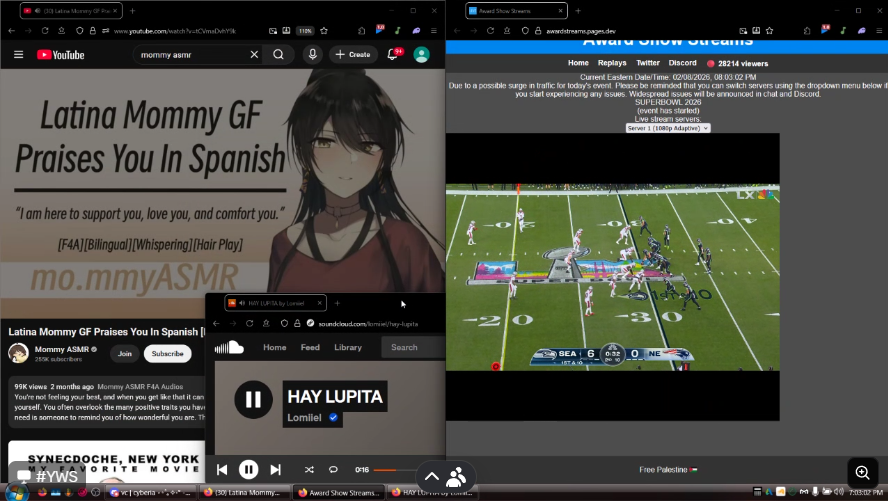Click the magnifier zoom button overlay
The width and height of the screenshot is (888, 501).
[x=863, y=472]
